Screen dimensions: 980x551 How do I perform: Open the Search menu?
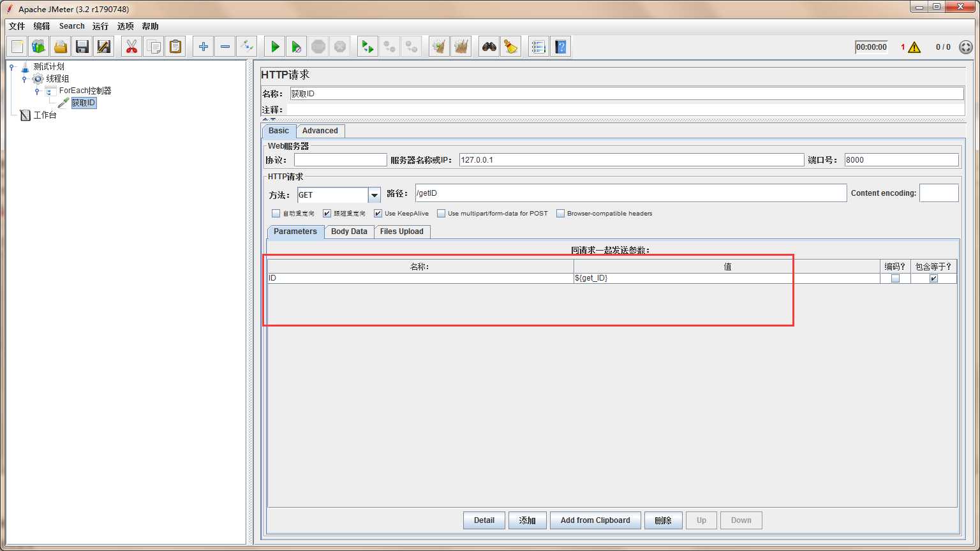tap(71, 26)
